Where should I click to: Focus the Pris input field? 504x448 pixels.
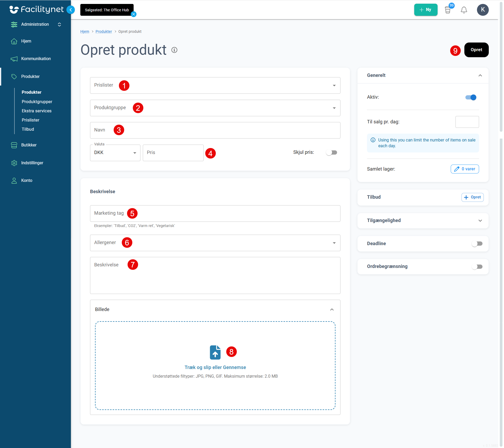[x=173, y=153]
